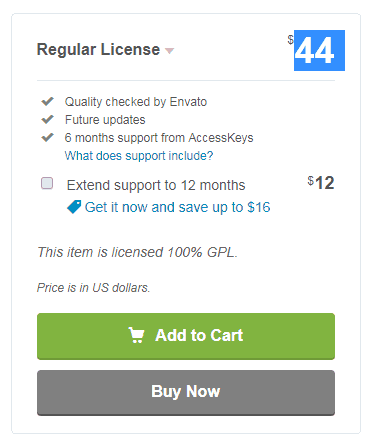This screenshot has width=377, height=446.
Task: Click the Future updates text
Action: point(105,120)
